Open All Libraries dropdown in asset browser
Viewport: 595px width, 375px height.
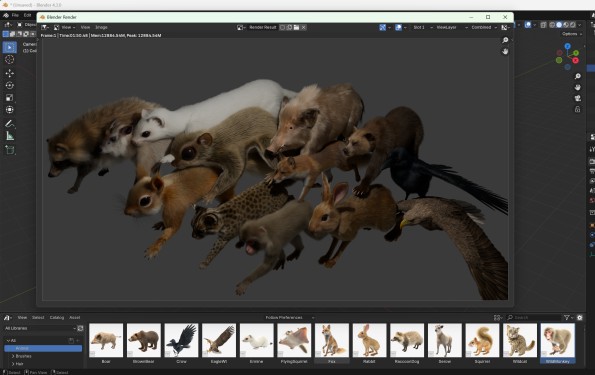pos(40,328)
